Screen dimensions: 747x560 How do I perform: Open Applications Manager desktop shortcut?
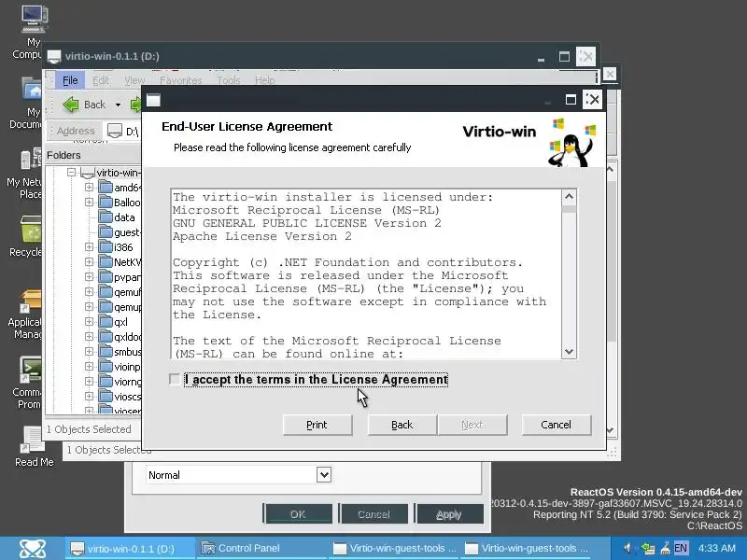[x=31, y=301]
